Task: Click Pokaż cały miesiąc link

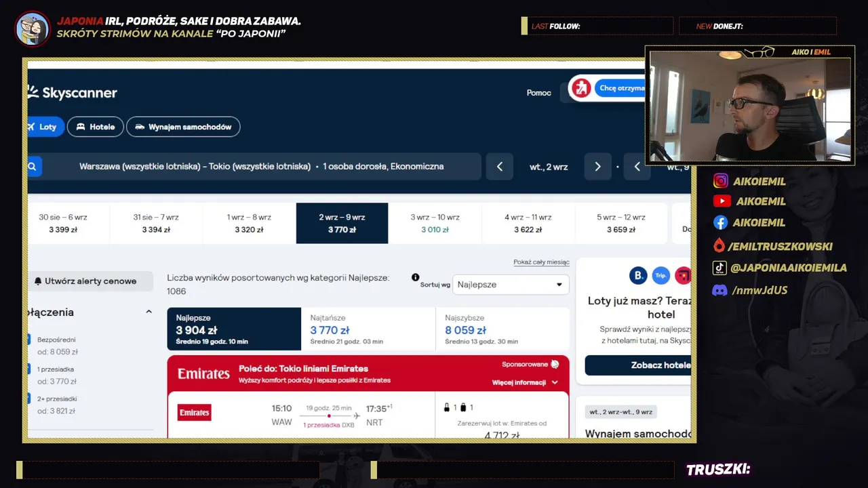Action: 541,262
